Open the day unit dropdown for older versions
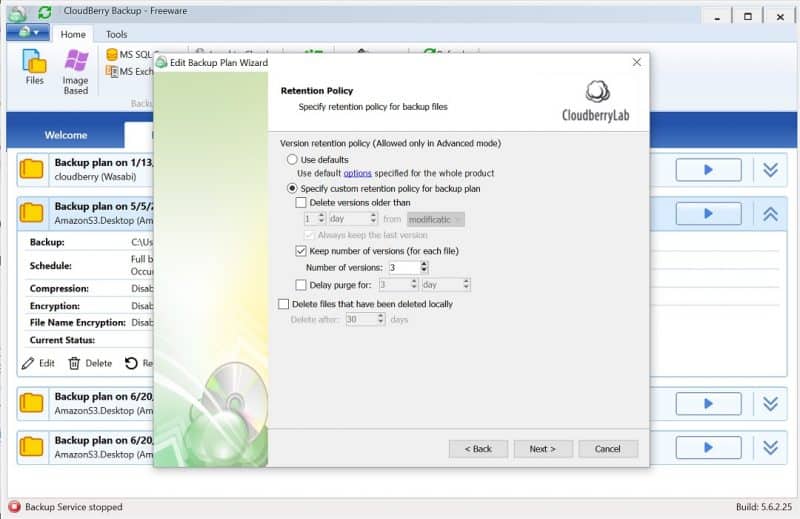Viewport: 800px width, 519px height. [353, 218]
